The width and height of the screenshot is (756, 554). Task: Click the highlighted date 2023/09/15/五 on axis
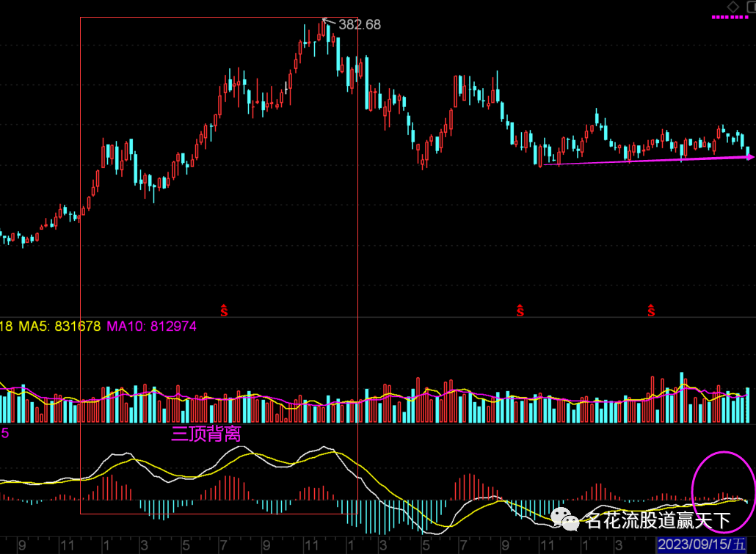click(x=702, y=545)
